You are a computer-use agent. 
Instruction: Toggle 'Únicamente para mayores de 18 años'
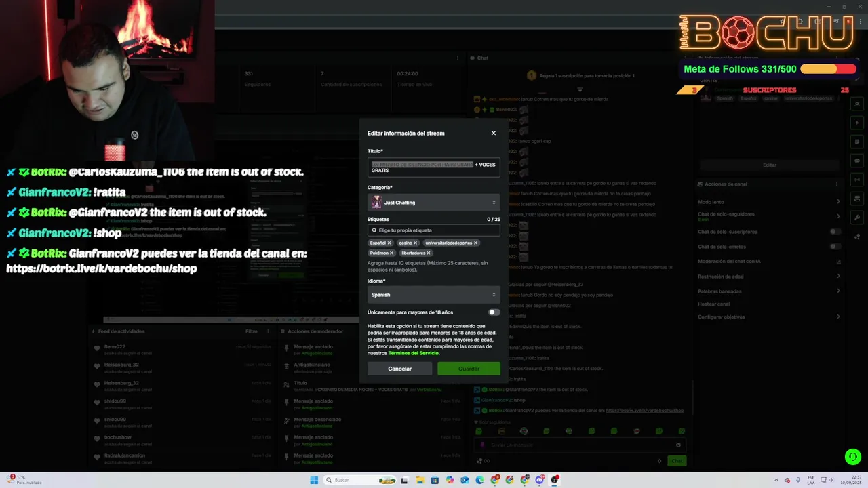(x=494, y=312)
